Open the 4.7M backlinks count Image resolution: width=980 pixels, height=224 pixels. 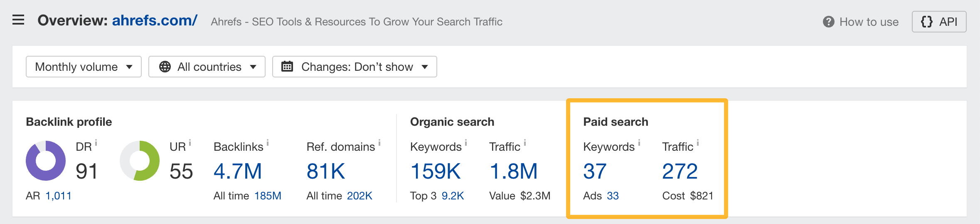coord(238,171)
